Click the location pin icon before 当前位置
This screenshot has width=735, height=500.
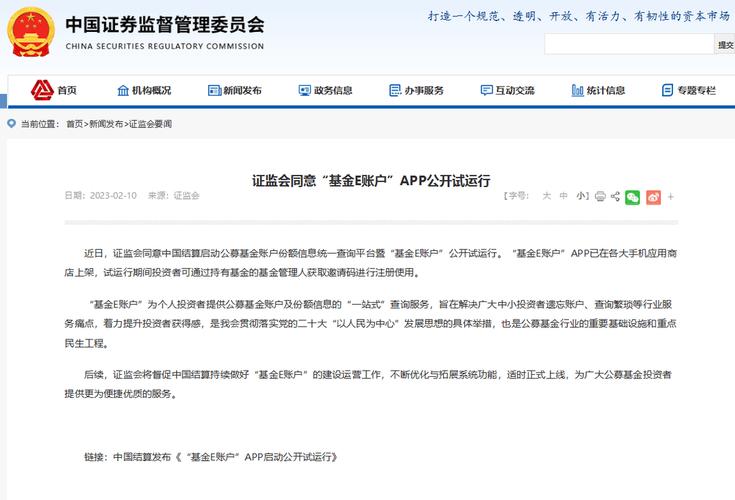pyautogui.click(x=12, y=124)
